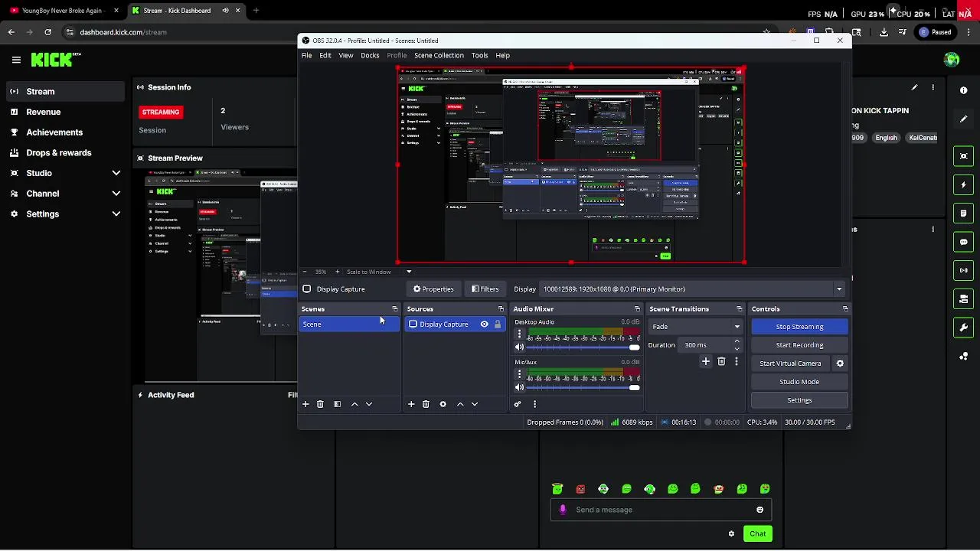The width and height of the screenshot is (980, 551).
Task: Open OBS Docks menu
Action: pos(370,55)
